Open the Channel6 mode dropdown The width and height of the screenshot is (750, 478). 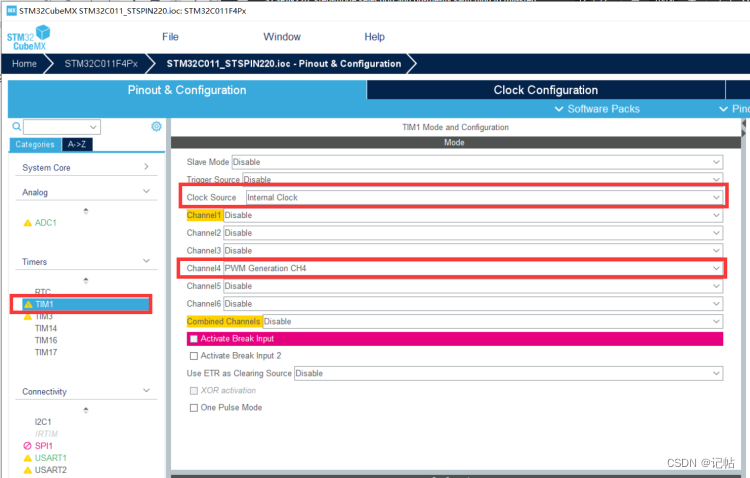473,303
